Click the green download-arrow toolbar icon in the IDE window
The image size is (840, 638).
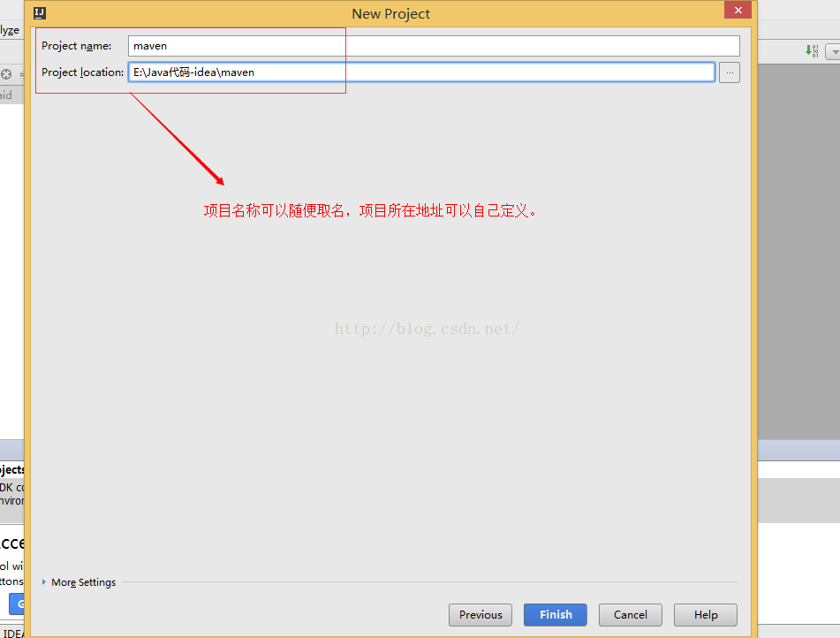click(812, 51)
